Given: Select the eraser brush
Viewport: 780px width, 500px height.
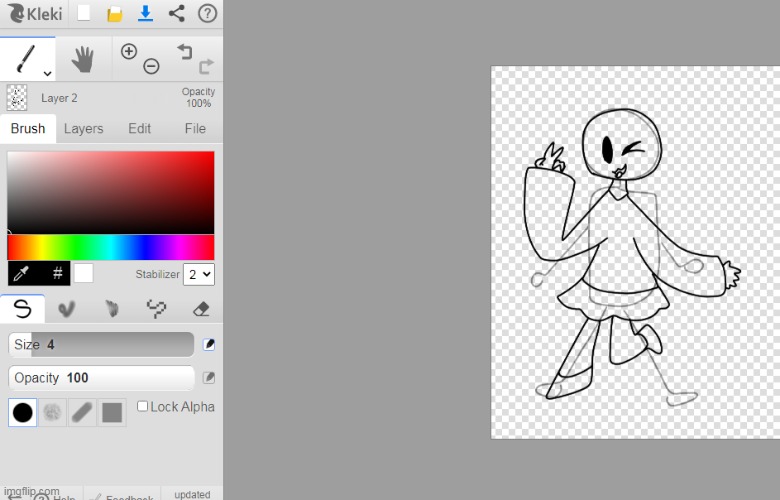Looking at the screenshot, I should click(201, 309).
